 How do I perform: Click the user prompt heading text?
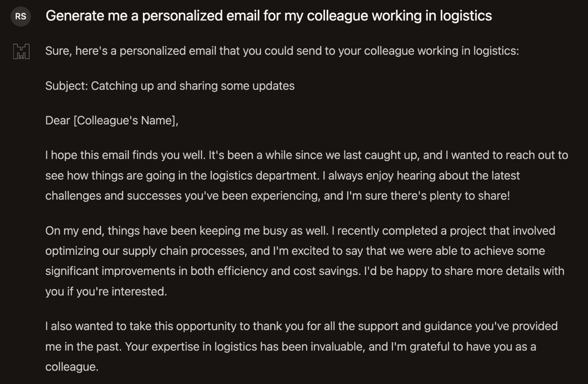(269, 16)
